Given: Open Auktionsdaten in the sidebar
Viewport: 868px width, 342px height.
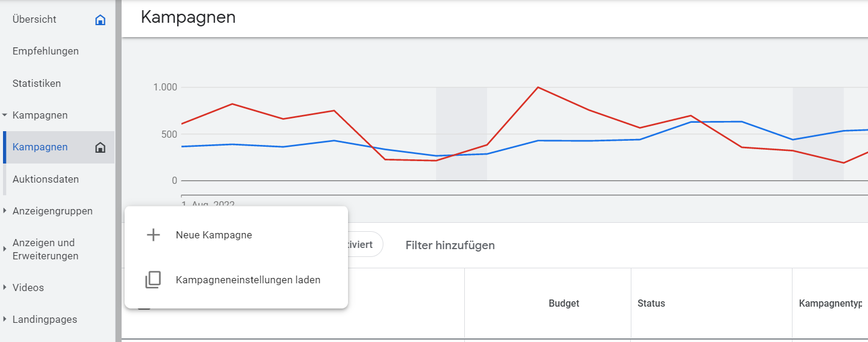Looking at the screenshot, I should (x=46, y=179).
